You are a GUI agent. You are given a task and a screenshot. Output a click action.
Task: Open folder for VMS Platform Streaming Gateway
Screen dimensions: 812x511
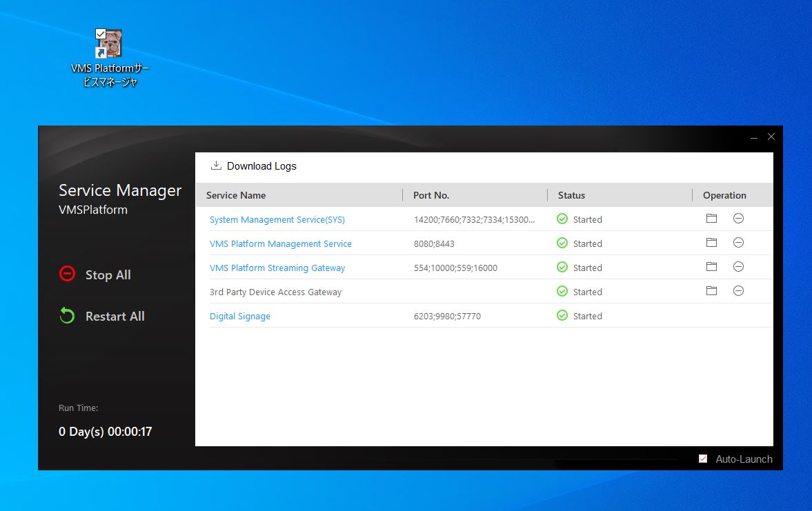[711, 267]
